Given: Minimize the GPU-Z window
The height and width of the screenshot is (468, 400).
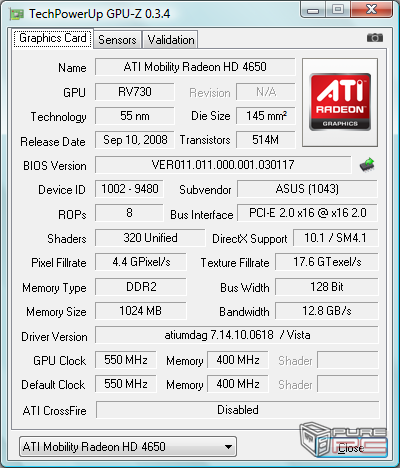Looking at the screenshot, I should click(x=312, y=9).
